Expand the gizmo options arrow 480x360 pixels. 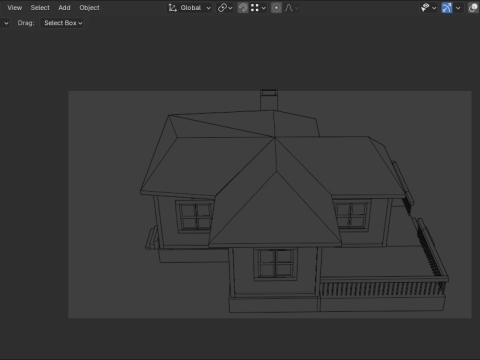458,8
